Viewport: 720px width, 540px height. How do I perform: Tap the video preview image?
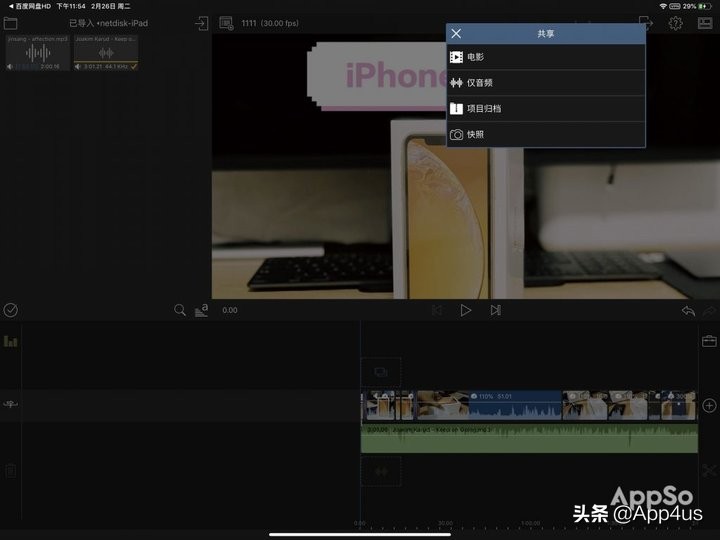tap(466, 166)
